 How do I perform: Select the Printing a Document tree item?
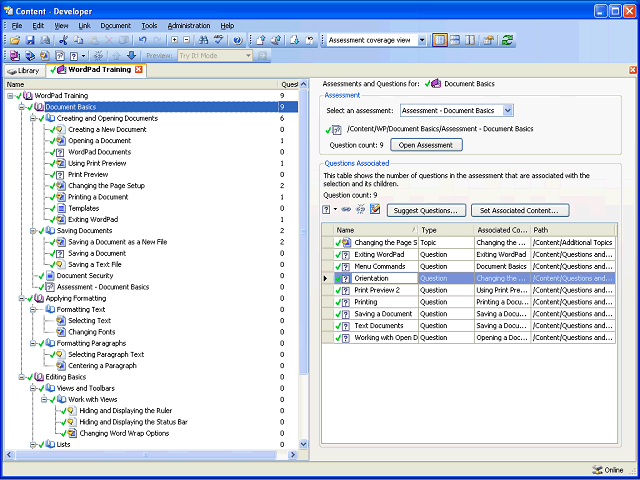tap(97, 197)
